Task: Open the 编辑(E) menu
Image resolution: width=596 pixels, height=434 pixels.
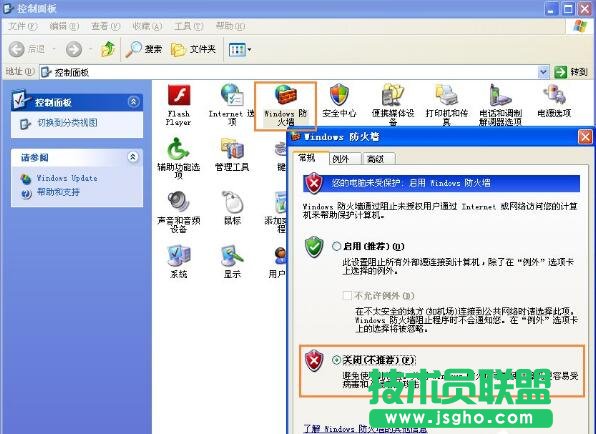Action: click(64, 26)
